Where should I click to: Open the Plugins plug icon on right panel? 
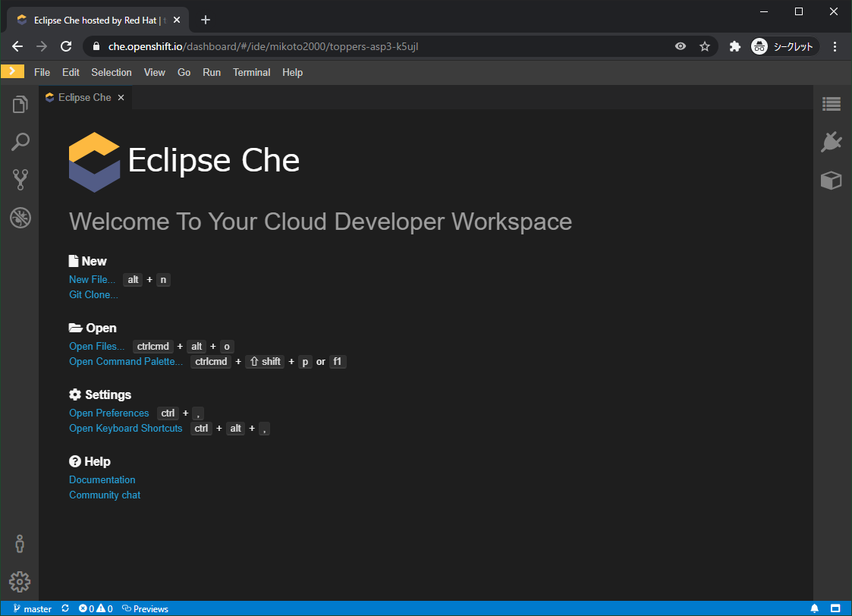[x=832, y=142]
